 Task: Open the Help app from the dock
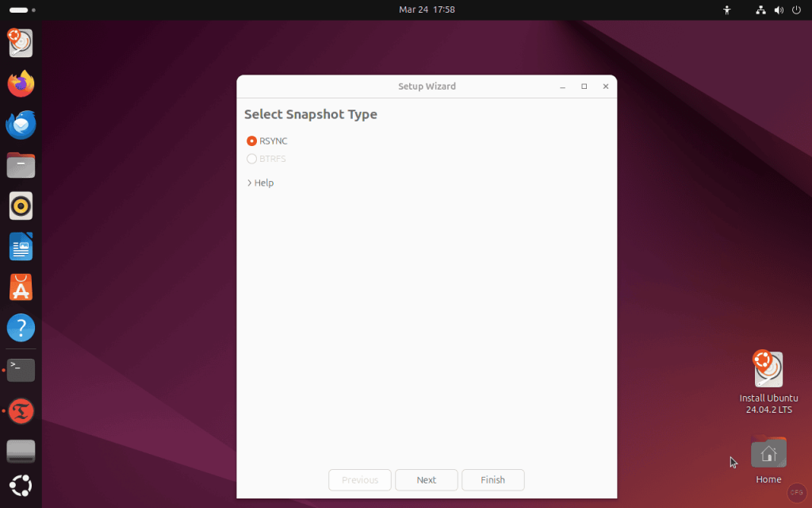click(21, 327)
